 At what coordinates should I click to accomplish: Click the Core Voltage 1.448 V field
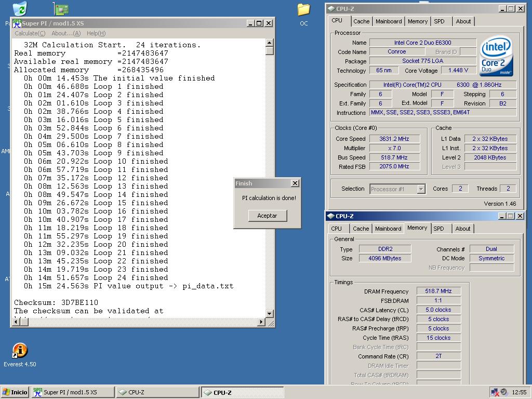tap(458, 70)
